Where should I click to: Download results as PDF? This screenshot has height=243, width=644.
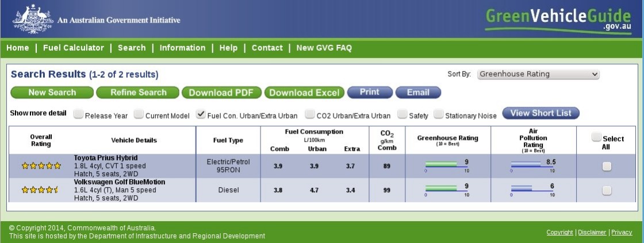pyautogui.click(x=221, y=93)
